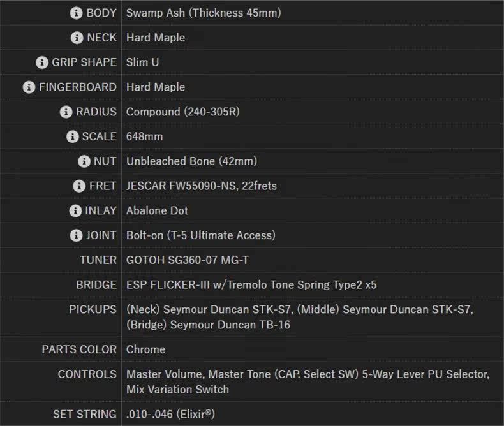Open the JOINT info icon
The height and width of the screenshot is (426, 504).
point(76,235)
